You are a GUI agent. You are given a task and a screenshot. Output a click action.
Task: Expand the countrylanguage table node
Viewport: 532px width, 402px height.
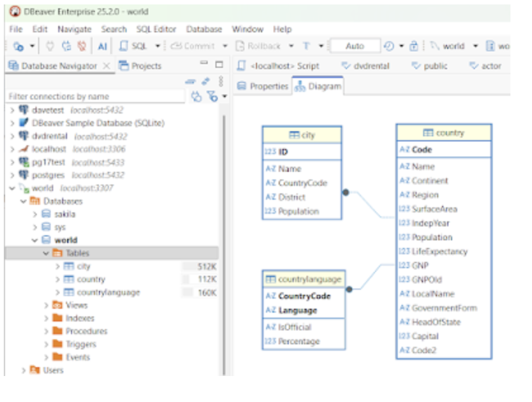tap(58, 292)
